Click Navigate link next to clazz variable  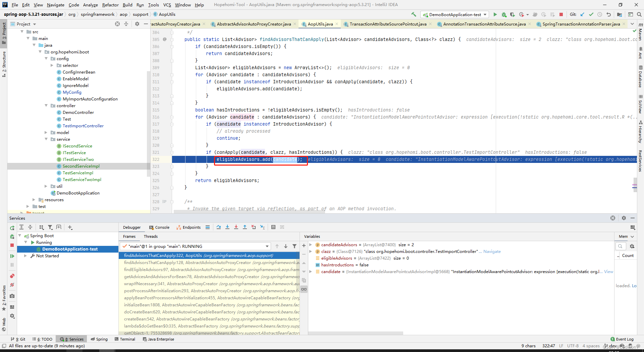click(x=492, y=251)
